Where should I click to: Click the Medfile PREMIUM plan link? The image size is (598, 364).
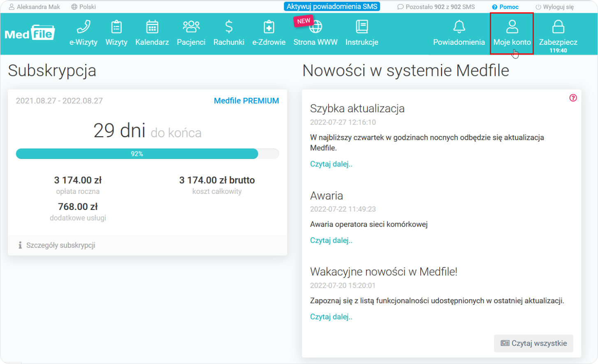click(246, 101)
